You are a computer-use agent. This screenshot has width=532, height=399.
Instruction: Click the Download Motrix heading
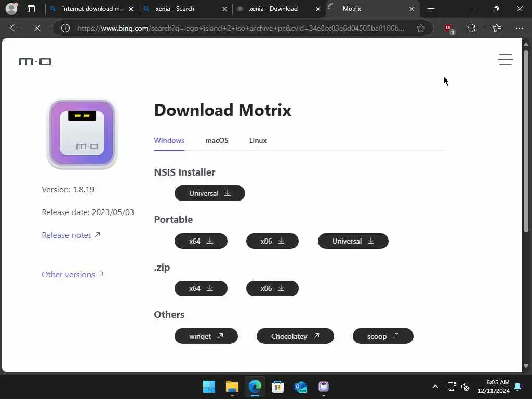[222, 110]
